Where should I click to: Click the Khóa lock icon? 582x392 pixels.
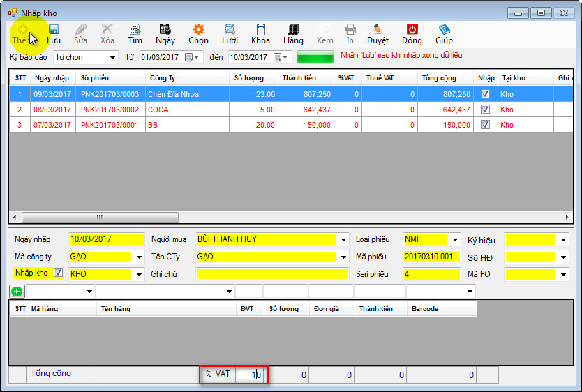click(260, 29)
